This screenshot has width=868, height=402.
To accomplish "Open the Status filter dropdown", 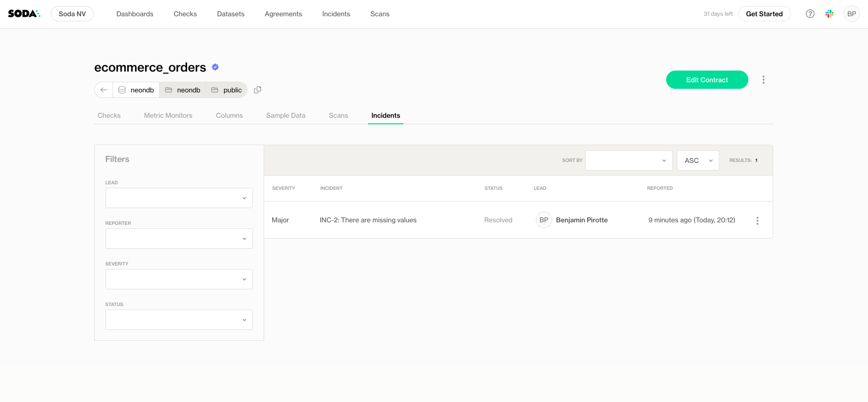I will click(179, 320).
